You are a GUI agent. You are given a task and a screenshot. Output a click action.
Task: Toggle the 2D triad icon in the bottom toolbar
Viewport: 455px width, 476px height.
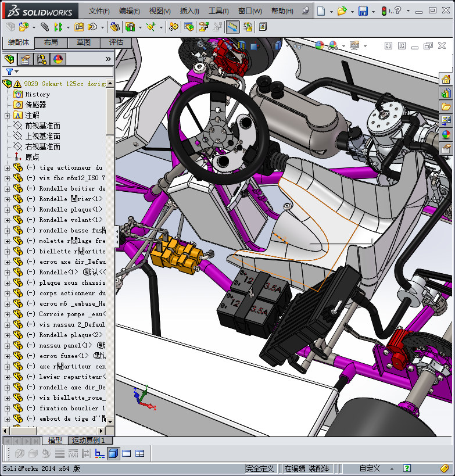pyautogui.click(x=99, y=453)
